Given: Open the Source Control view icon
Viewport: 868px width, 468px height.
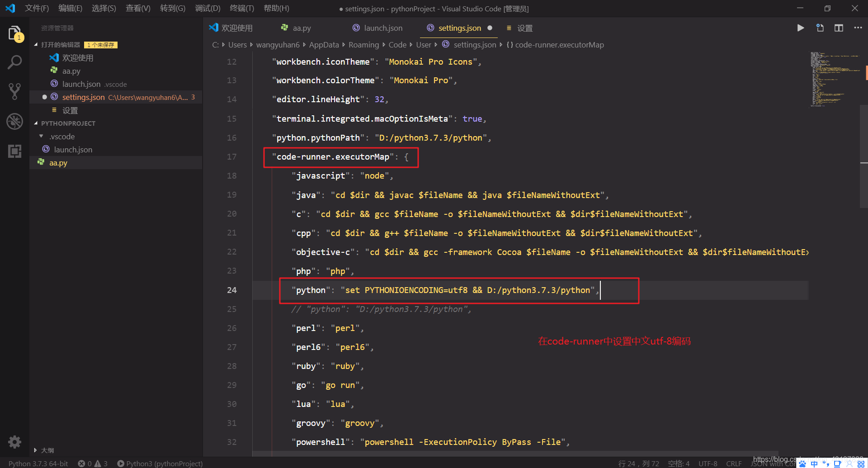Looking at the screenshot, I should click(14, 91).
